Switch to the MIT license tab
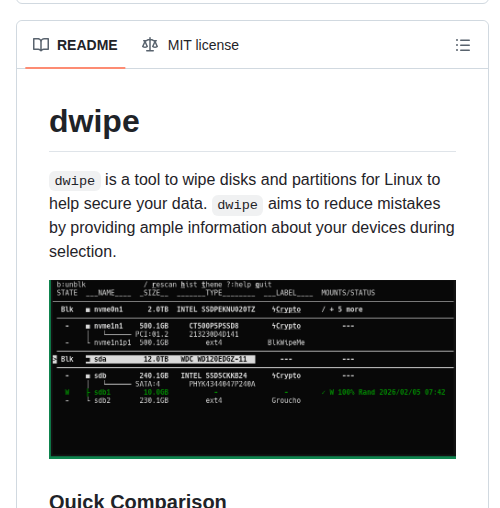Viewport: 500px width, 508px height. (x=190, y=45)
